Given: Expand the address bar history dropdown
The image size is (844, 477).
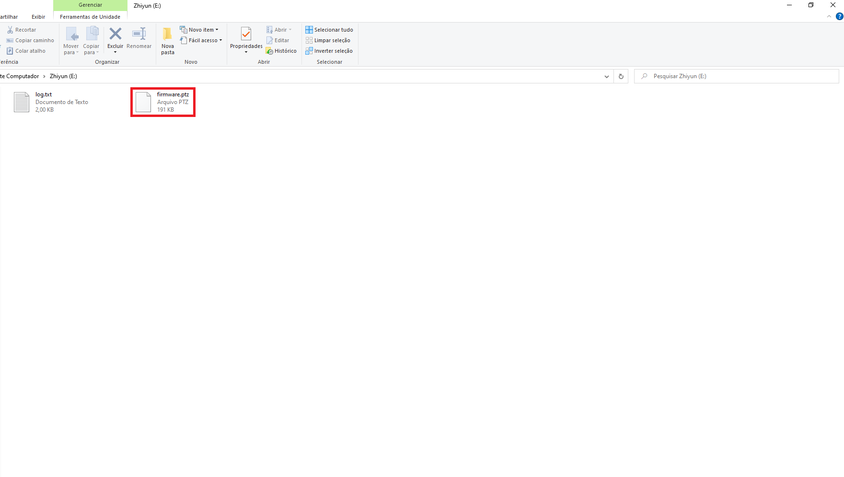Looking at the screenshot, I should click(607, 76).
